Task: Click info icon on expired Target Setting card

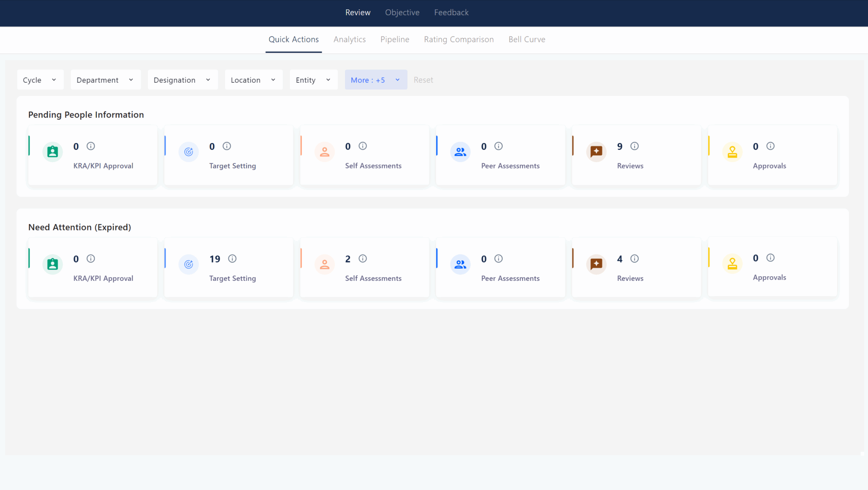Action: click(232, 259)
